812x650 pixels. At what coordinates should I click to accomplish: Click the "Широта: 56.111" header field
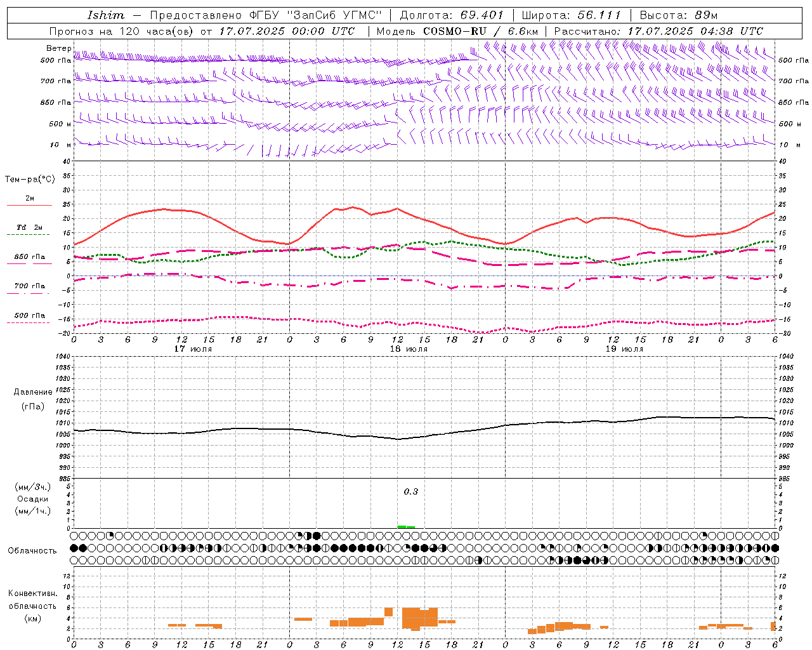coord(571,15)
